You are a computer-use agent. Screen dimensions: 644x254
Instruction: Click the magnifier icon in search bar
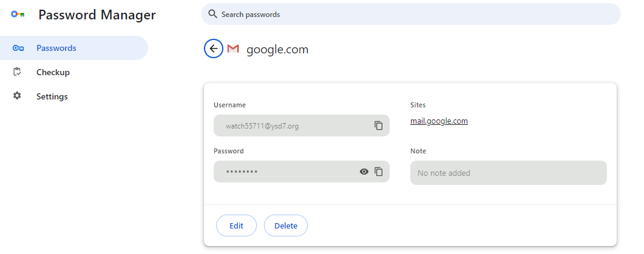212,14
